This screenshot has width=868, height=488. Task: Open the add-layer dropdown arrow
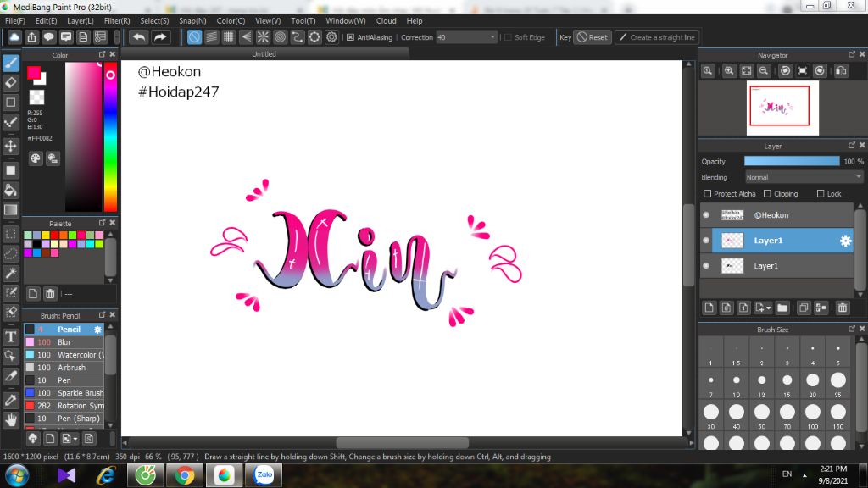(768, 308)
